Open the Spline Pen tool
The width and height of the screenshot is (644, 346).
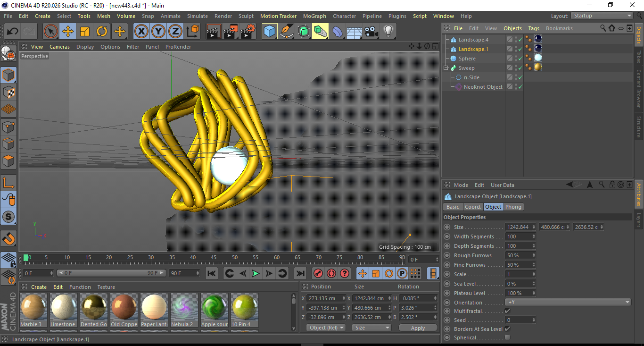pos(287,32)
